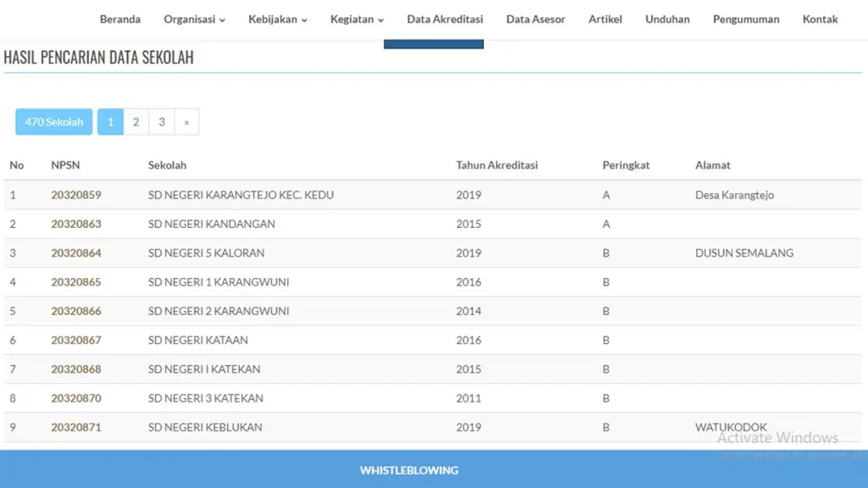The height and width of the screenshot is (488, 868).
Task: Open NPSN link 20320868
Action: 75,369
